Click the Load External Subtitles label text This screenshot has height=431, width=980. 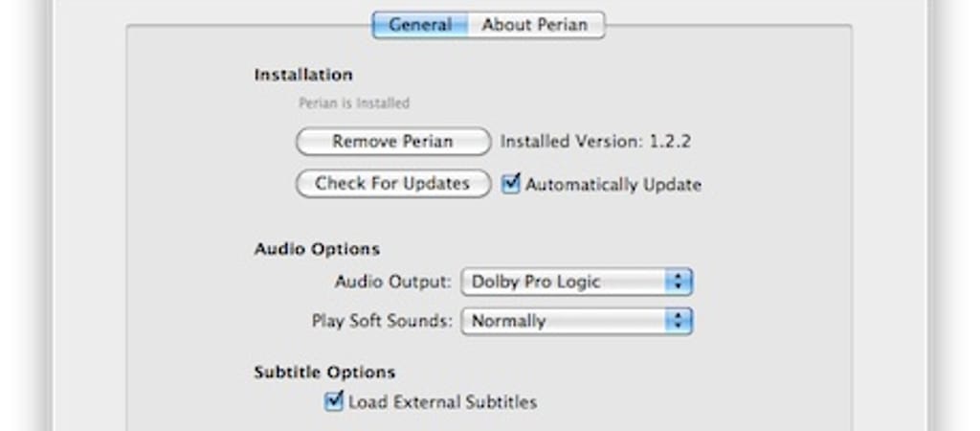pos(442,401)
